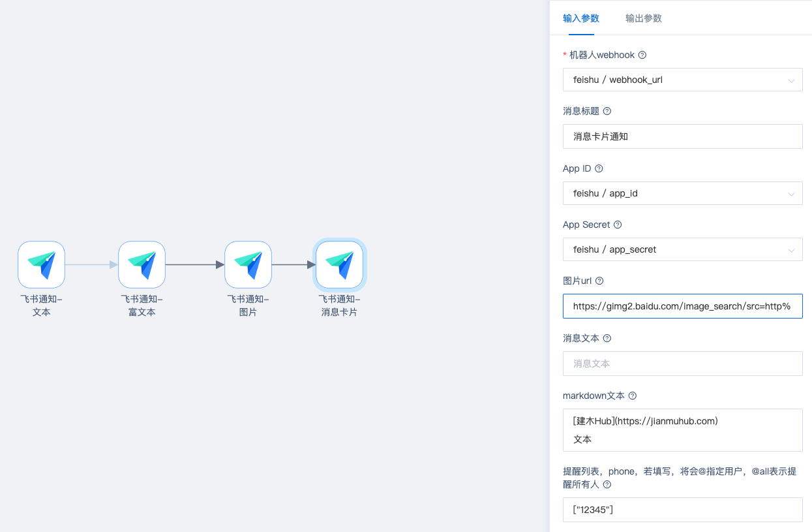Click the 飞书通知-文本 node label

[42, 305]
